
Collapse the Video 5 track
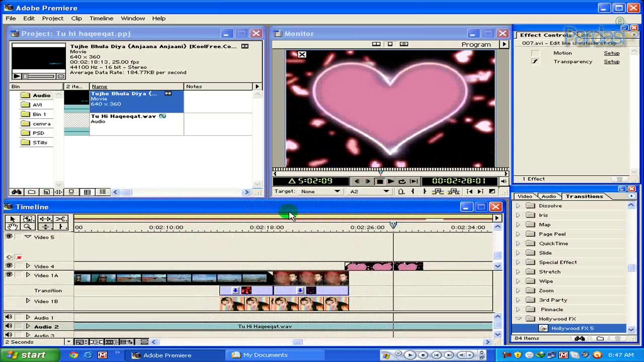(28, 237)
